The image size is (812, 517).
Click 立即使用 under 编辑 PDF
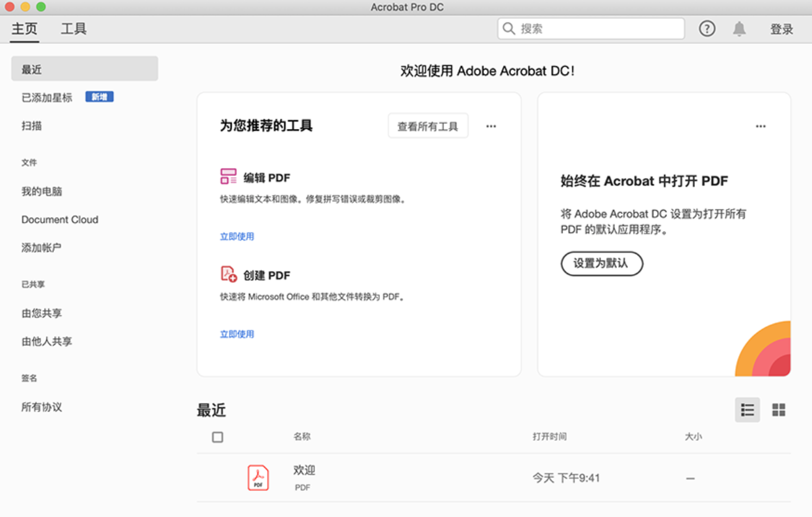[x=237, y=236]
